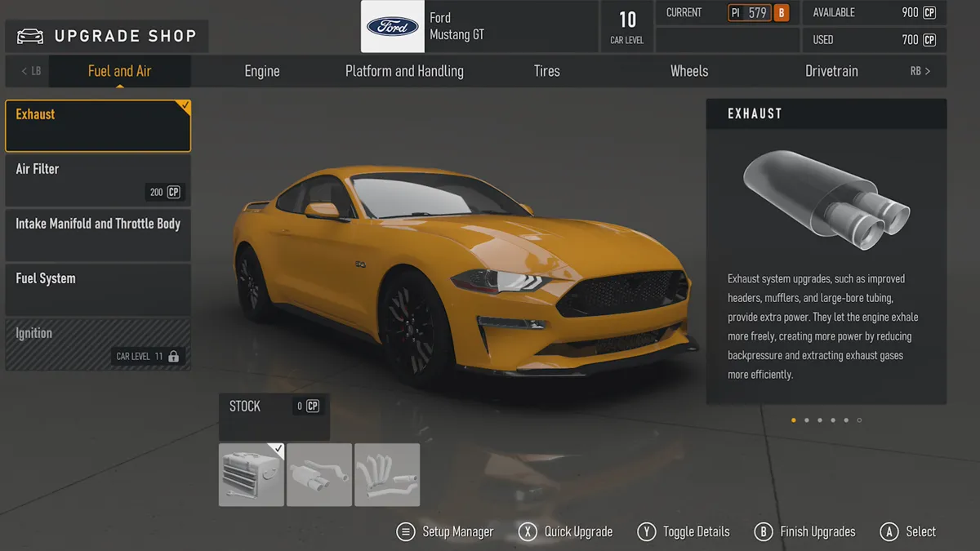Click the exhaust muffler illustration in info panel

(x=826, y=198)
